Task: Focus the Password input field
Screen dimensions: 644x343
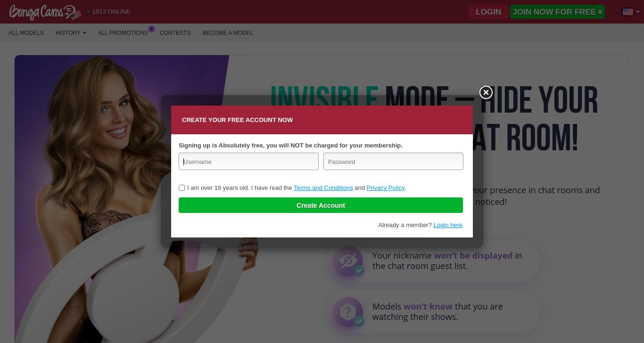Action: [x=393, y=162]
